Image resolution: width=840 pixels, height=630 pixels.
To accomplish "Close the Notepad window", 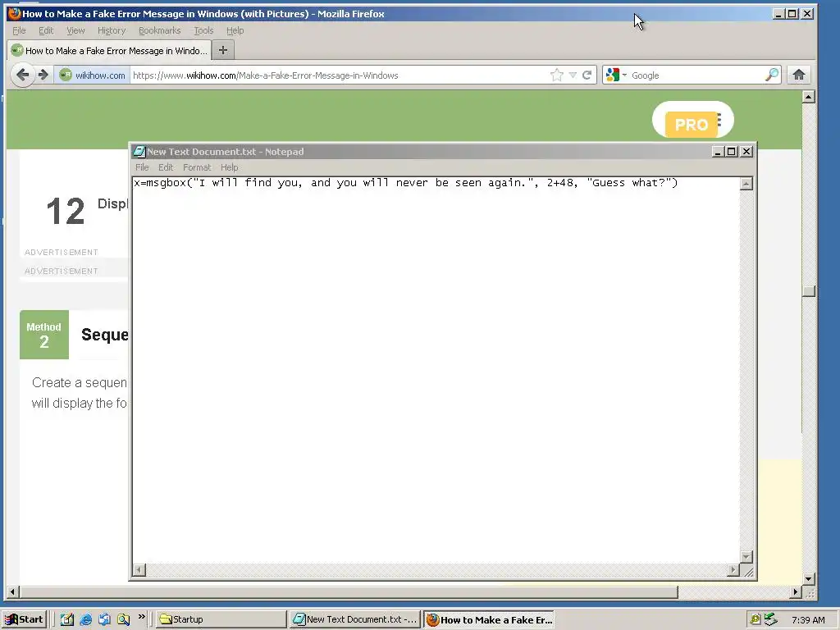I will point(746,152).
